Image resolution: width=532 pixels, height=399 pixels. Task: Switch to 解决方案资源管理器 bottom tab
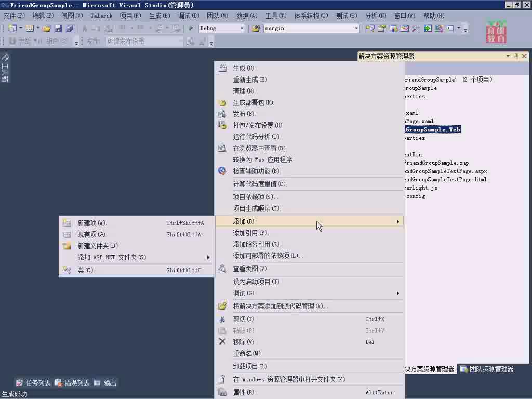(x=430, y=369)
